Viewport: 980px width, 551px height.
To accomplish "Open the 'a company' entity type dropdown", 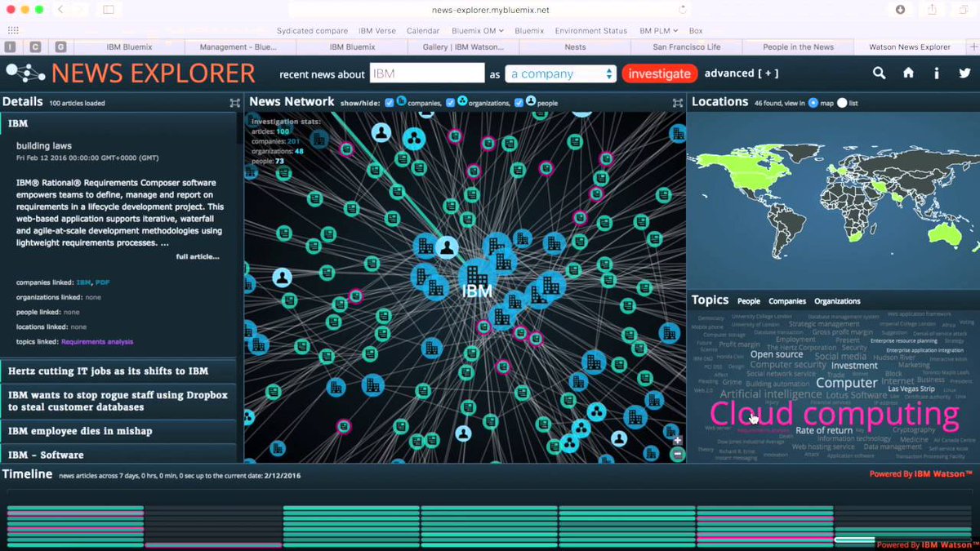I will pyautogui.click(x=560, y=73).
